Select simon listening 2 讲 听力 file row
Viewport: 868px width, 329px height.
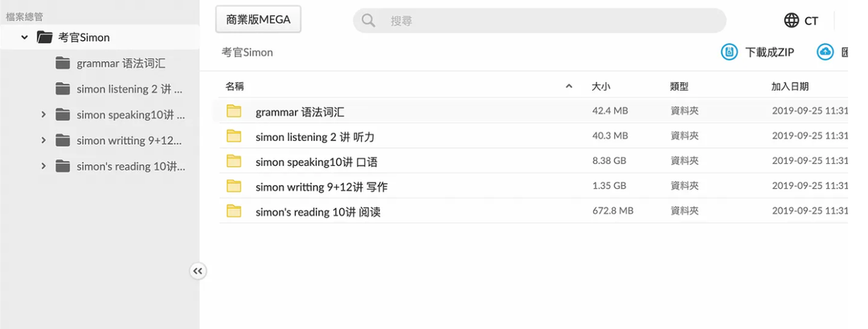click(x=533, y=136)
